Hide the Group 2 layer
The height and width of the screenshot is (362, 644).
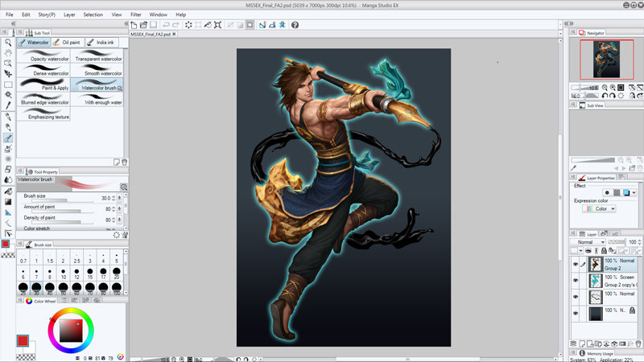[576, 264]
